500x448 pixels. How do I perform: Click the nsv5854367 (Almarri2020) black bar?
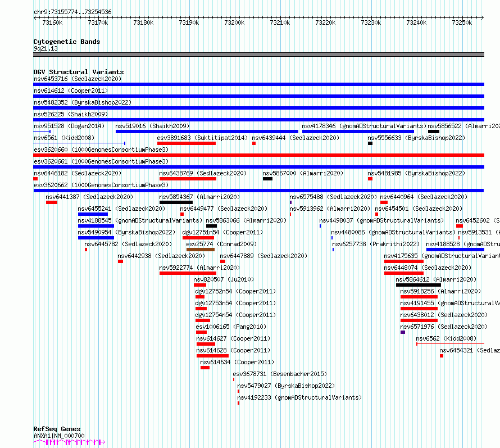pos(176,202)
